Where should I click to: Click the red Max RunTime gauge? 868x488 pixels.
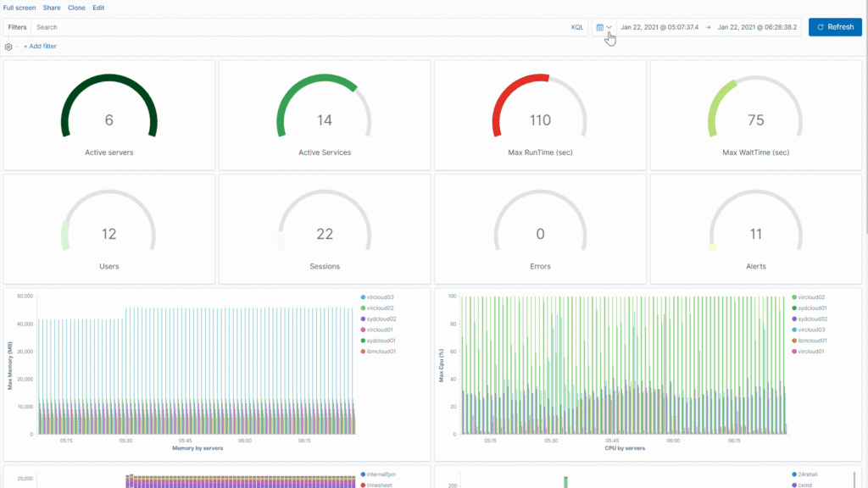pos(540,115)
